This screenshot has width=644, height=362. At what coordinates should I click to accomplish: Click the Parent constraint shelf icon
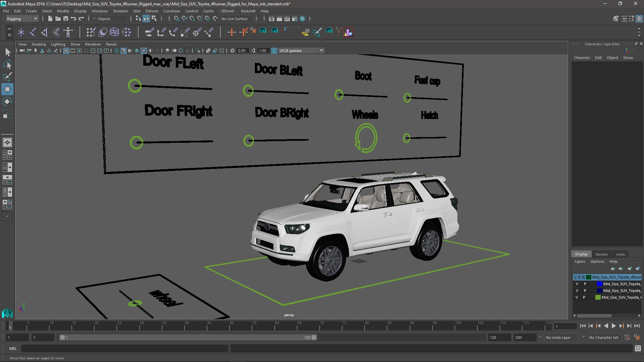point(149,32)
